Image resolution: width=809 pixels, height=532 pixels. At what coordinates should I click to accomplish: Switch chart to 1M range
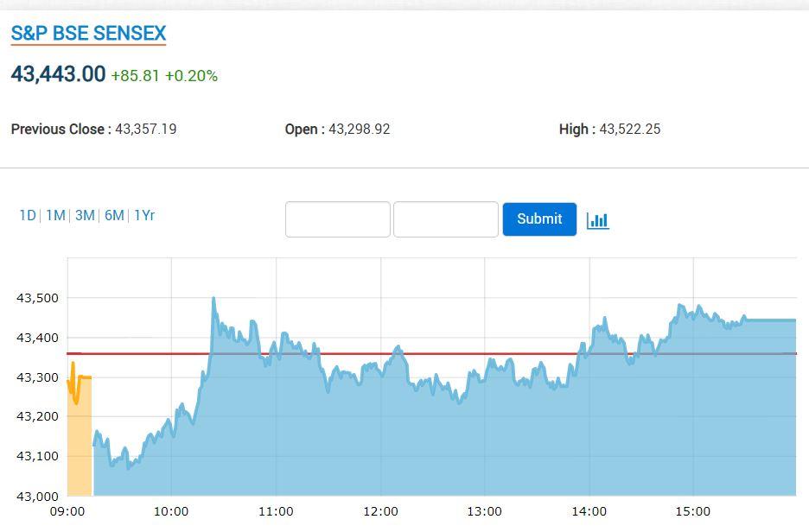click(x=55, y=215)
